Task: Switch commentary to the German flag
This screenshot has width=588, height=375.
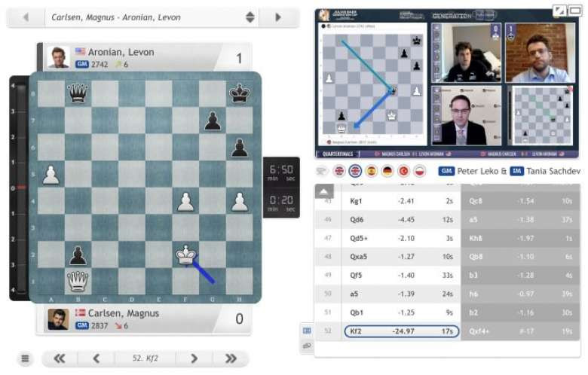Action: point(387,171)
